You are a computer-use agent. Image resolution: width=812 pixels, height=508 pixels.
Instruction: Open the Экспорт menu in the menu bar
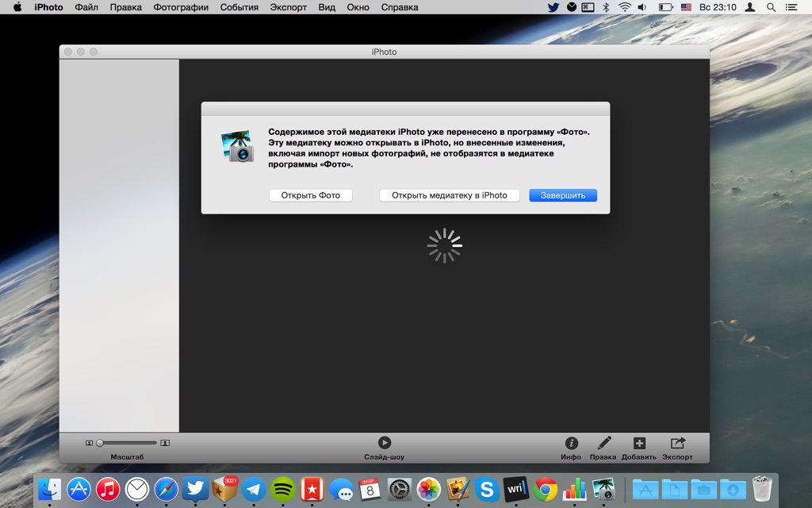point(288,7)
